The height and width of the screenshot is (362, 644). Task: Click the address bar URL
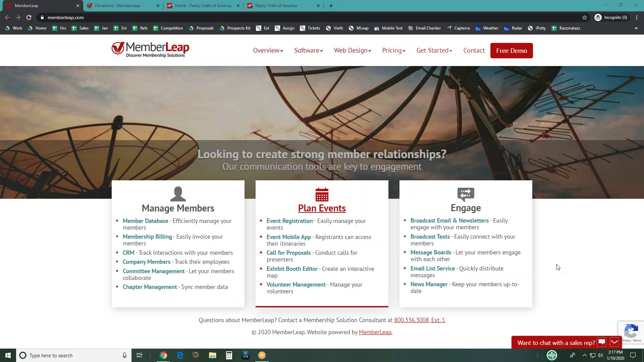(66, 17)
